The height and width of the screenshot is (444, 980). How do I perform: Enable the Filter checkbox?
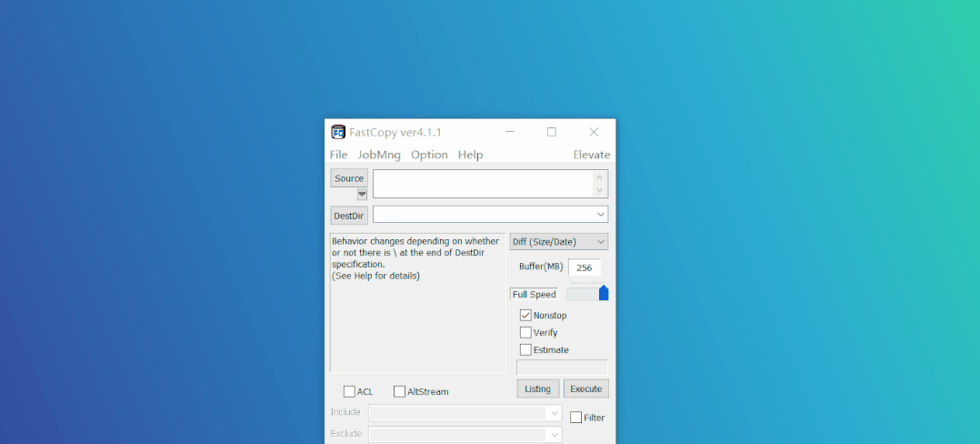point(575,417)
